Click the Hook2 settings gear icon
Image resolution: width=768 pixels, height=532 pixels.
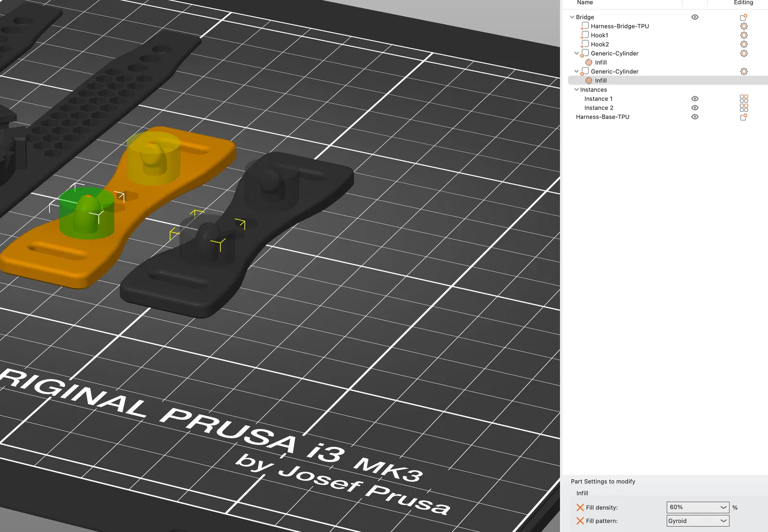pos(744,44)
